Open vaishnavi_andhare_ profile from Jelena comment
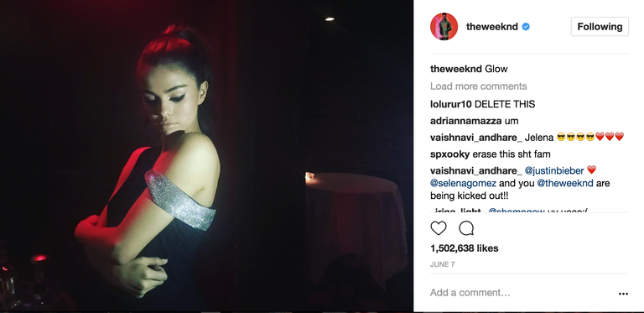Viewport: 644px width, 313px height. tap(476, 137)
